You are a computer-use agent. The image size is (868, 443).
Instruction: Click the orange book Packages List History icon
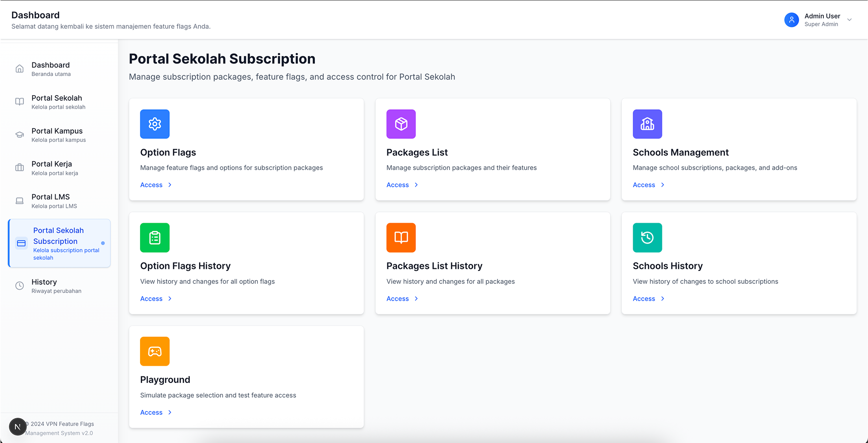(x=401, y=238)
